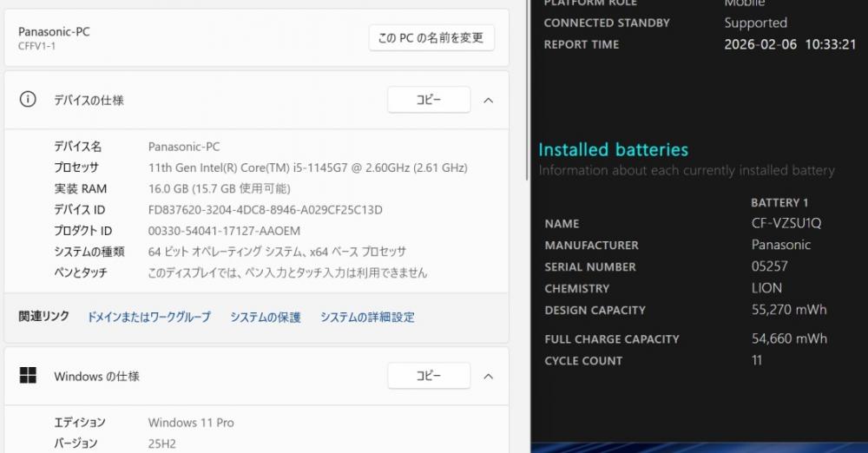
Task: Click battery name 'CF-VZSU1Q' in battery report
Action: coord(786,223)
